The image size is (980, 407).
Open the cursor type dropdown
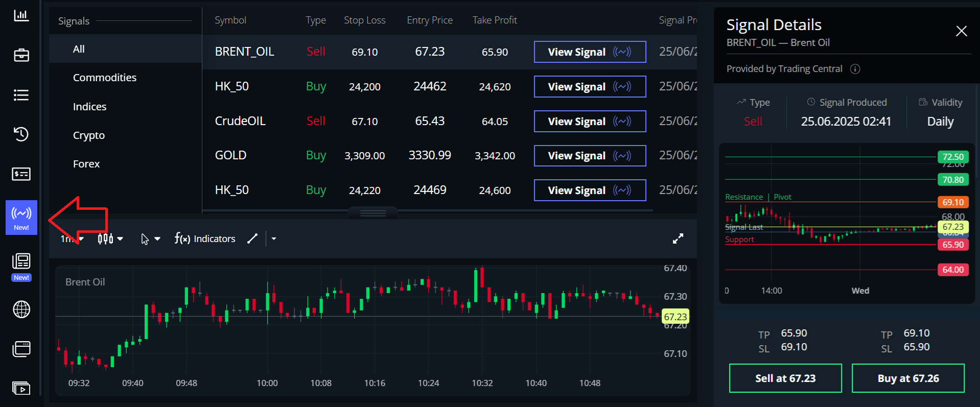tap(150, 238)
